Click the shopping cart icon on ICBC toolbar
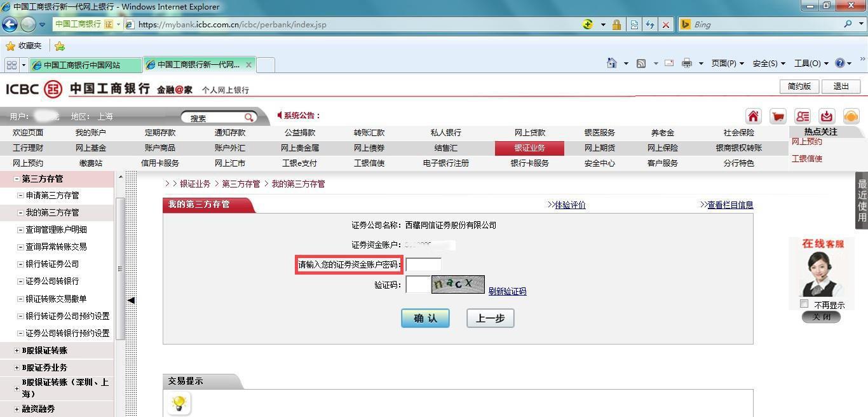This screenshot has height=417, width=868. [778, 116]
